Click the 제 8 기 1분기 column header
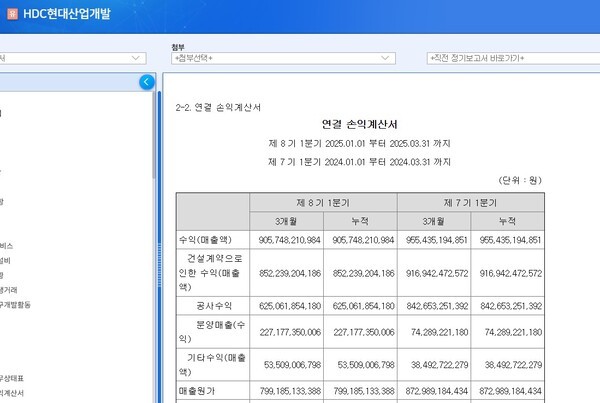This screenshot has width=600, height=403. pos(323,202)
